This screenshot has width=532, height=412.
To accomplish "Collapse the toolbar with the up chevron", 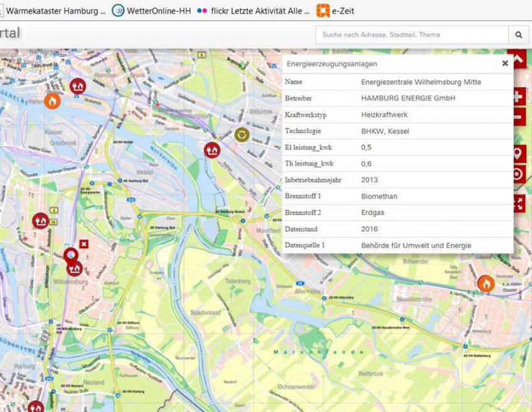I will pyautogui.click(x=518, y=60).
